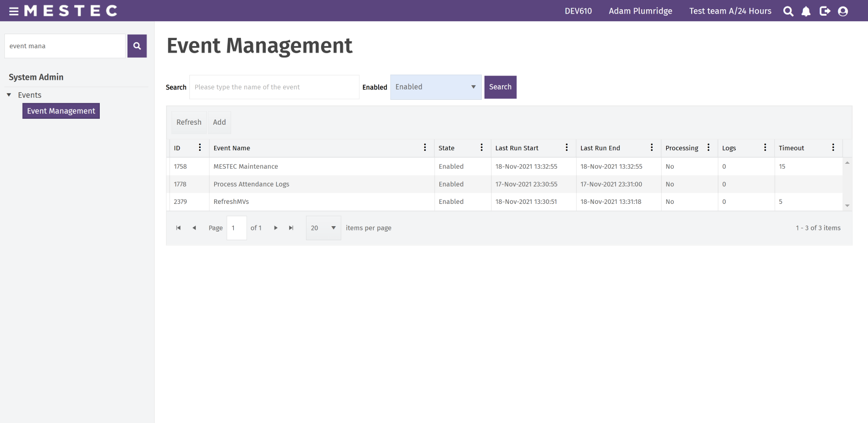Viewport: 868px width, 423px height.
Task: Sort by Processing column header
Action: (682, 148)
